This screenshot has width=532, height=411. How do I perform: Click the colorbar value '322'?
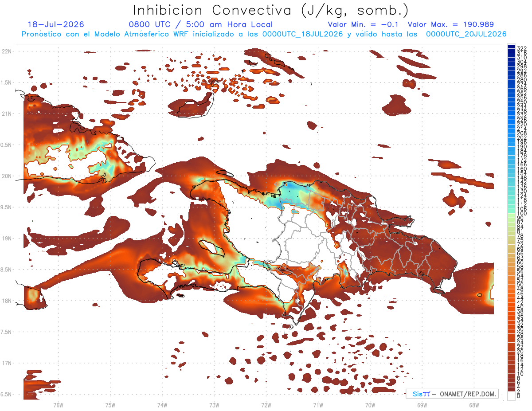[521, 48]
